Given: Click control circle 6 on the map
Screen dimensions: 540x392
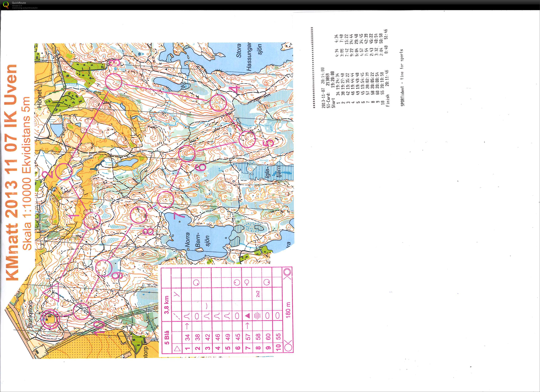Looking at the screenshot, I should tap(187, 154).
